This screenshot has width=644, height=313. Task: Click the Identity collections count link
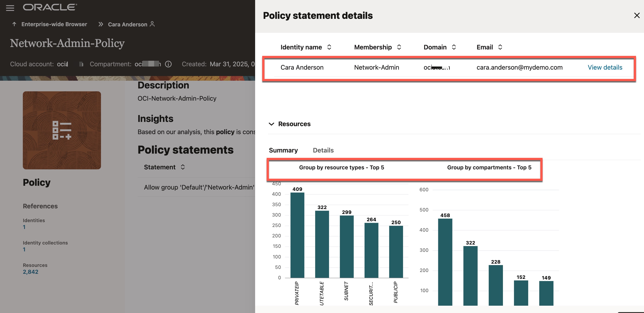tap(24, 249)
